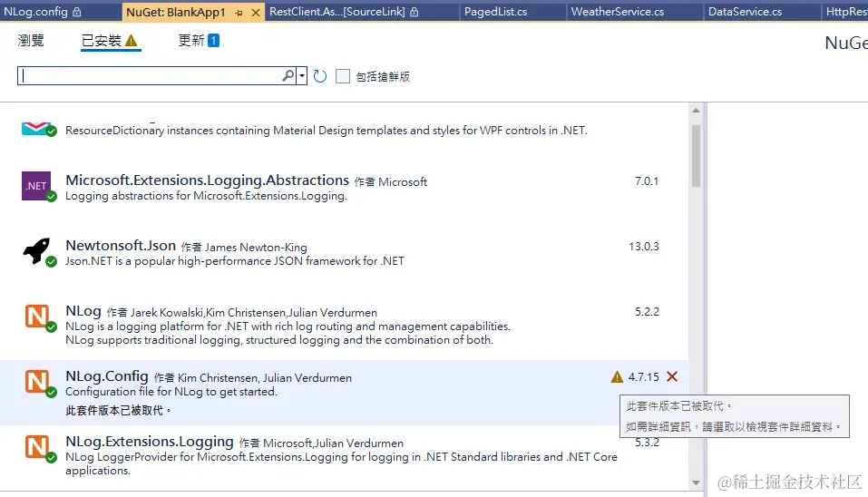Click version 5.2.2 of NLog

tap(647, 312)
